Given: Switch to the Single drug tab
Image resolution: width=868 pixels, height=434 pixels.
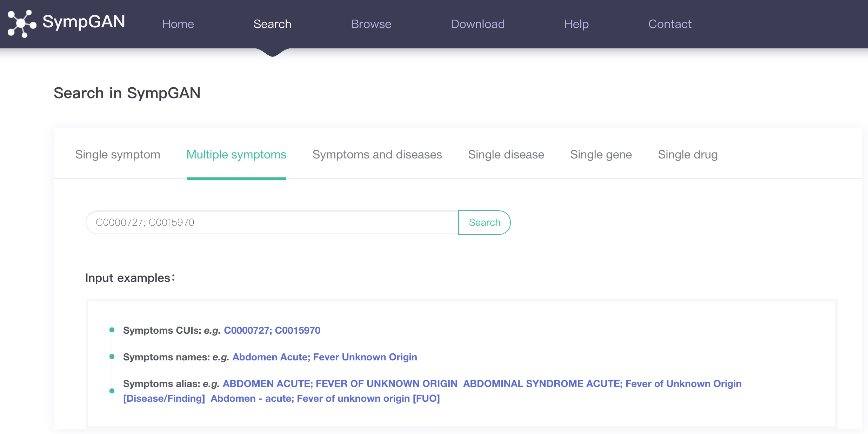Looking at the screenshot, I should click(x=688, y=155).
